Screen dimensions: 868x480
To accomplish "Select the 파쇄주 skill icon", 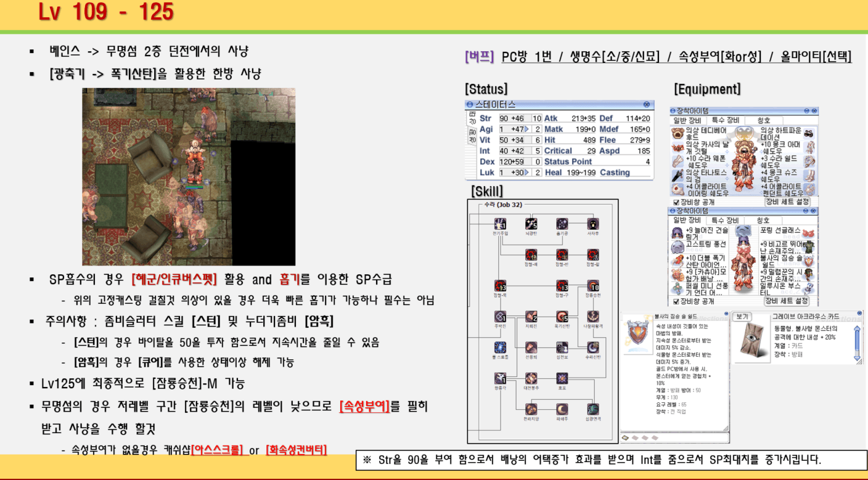I will [562, 409].
